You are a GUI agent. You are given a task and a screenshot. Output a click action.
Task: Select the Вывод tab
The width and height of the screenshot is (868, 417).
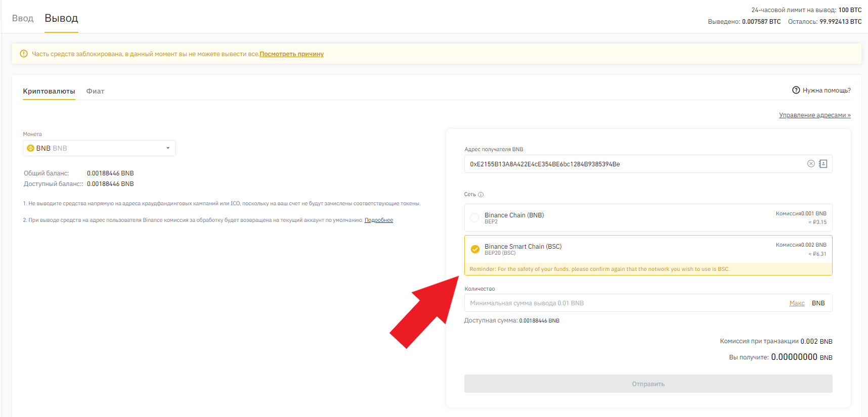coord(61,18)
